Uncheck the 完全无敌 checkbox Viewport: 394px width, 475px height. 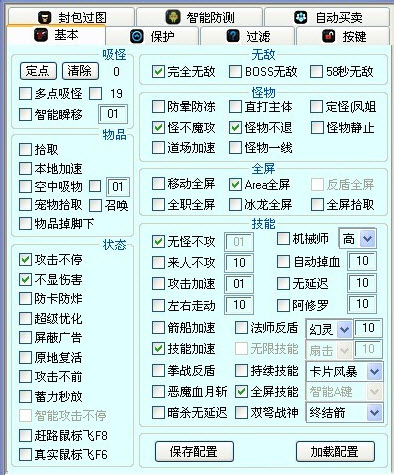click(158, 72)
